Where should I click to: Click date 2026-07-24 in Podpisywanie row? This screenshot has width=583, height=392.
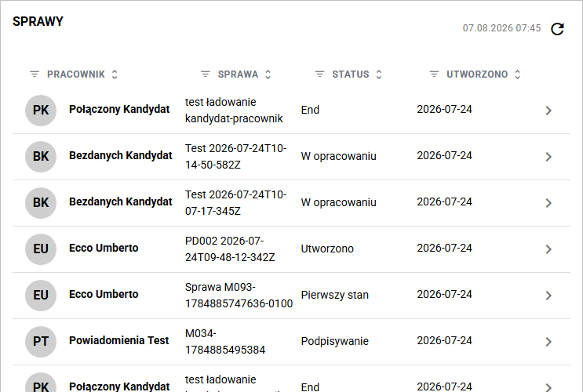pyautogui.click(x=444, y=341)
